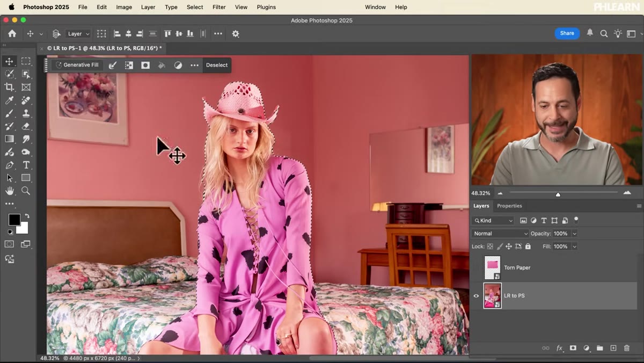Add a layer mask from the Layers panel
The height and width of the screenshot is (363, 644).
pos(573,348)
